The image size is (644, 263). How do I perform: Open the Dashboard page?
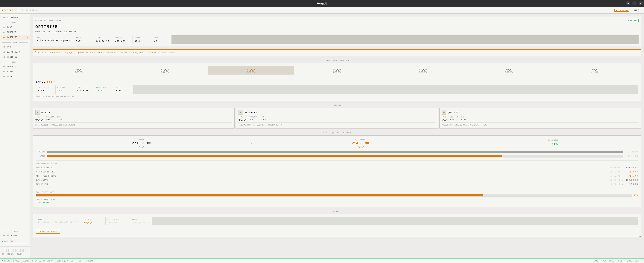[13, 18]
